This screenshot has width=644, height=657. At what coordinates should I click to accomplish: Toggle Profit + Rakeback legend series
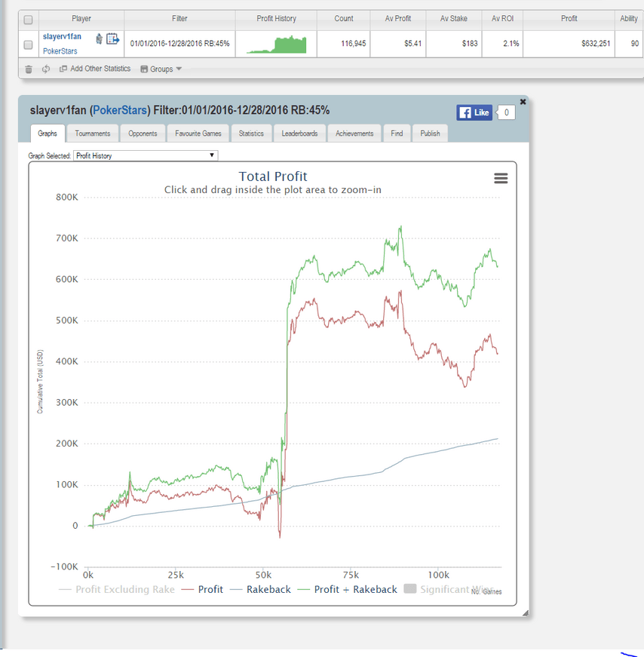pos(348,590)
